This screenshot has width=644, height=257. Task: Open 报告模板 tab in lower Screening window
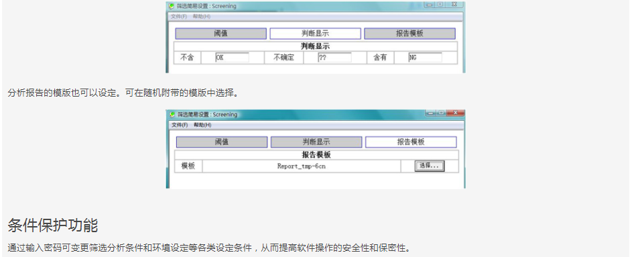411,142
